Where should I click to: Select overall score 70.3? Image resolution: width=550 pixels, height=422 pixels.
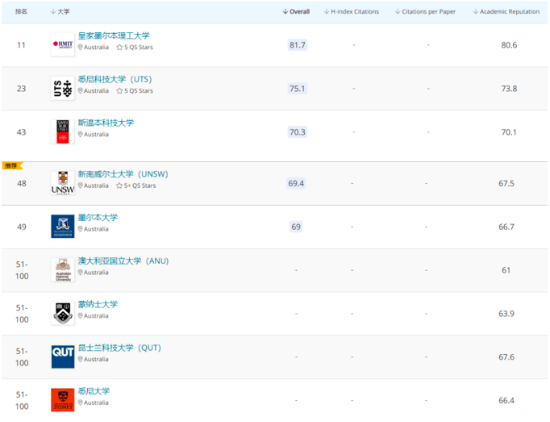(x=297, y=132)
